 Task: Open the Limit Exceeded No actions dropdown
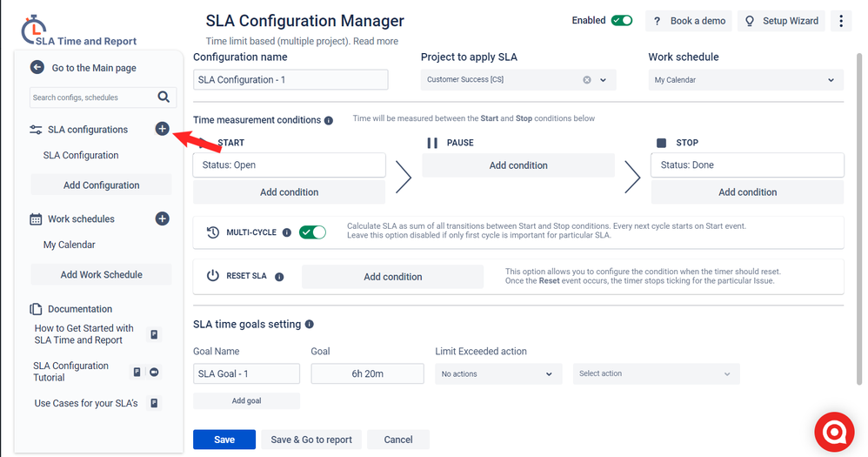pyautogui.click(x=498, y=374)
